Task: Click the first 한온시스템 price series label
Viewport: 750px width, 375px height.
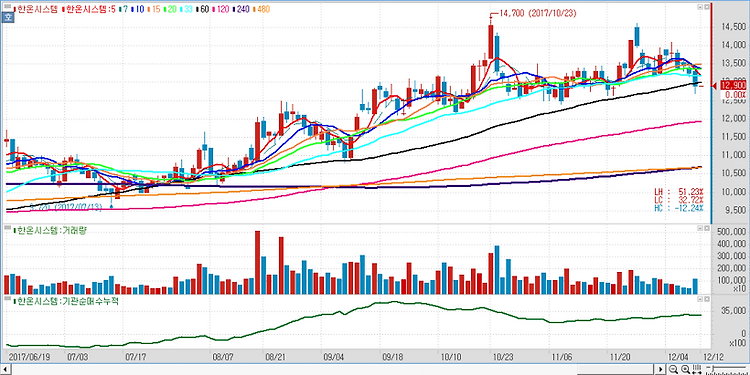Action: pyautogui.click(x=37, y=9)
